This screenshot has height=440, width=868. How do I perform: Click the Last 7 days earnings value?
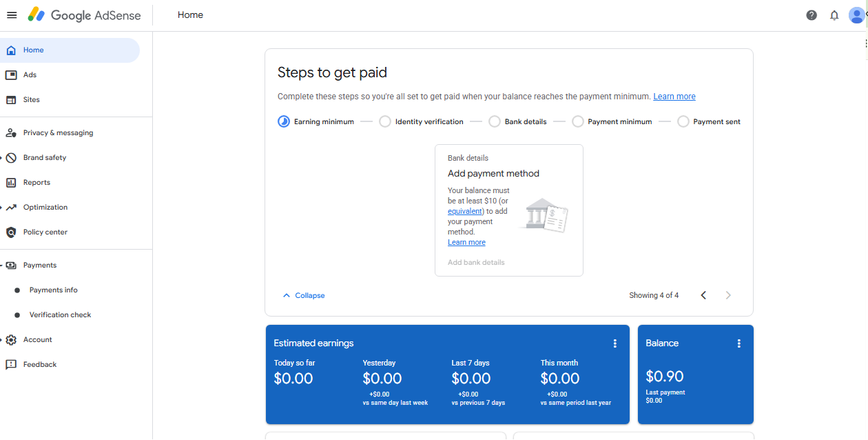coord(471,379)
